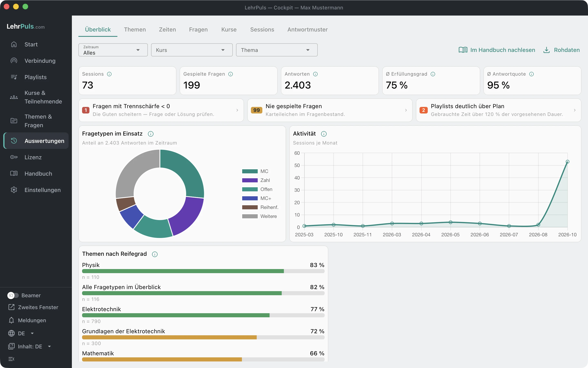Open the DE language dropdown

click(x=21, y=333)
